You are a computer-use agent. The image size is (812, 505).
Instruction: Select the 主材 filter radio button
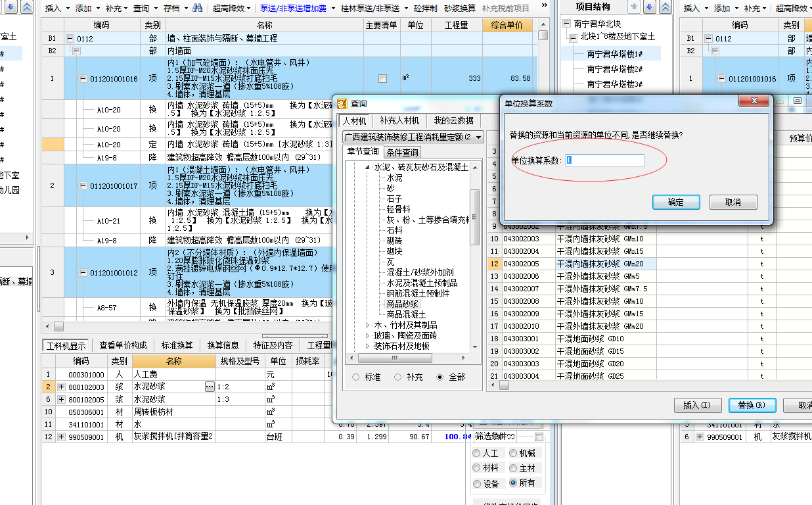coord(513,468)
